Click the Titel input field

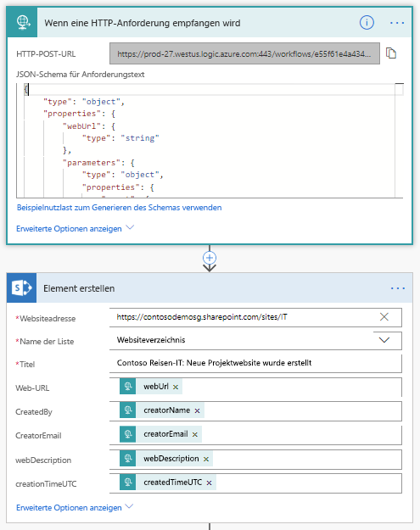(x=255, y=363)
